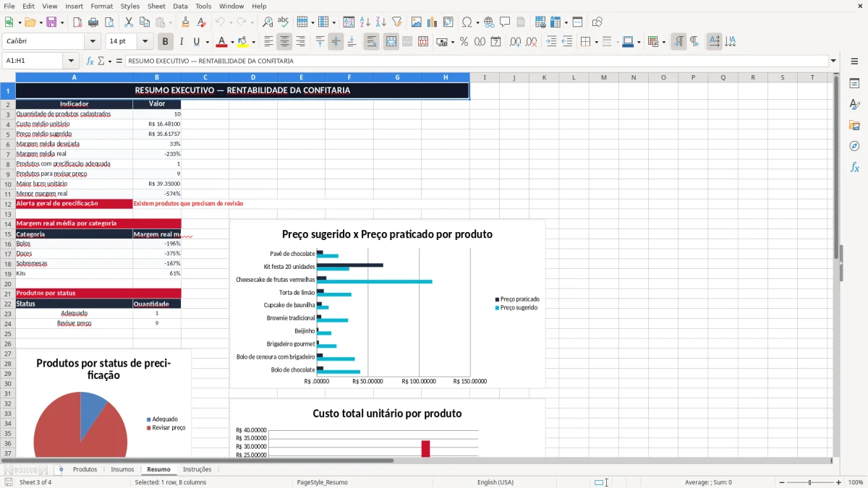Format as percent

pyautogui.click(x=464, y=42)
